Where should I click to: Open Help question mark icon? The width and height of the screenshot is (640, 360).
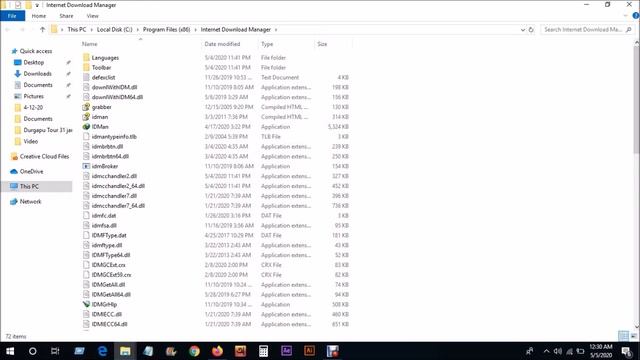636,16
